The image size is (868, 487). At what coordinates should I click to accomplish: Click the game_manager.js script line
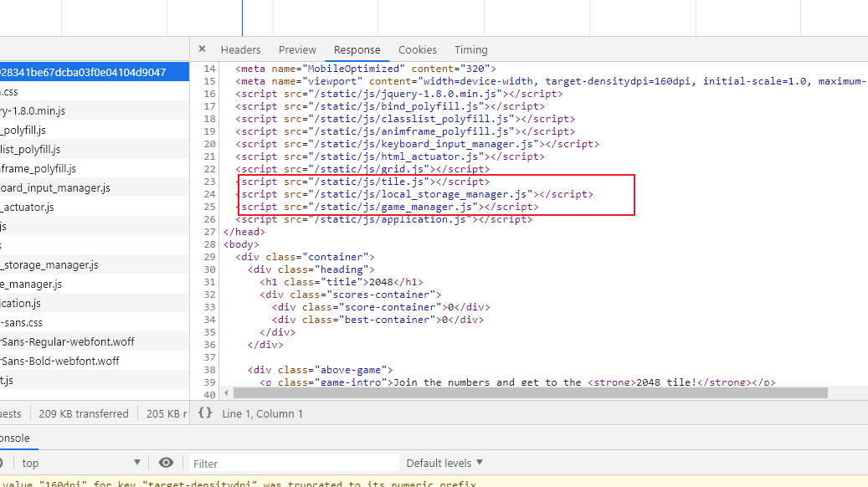387,207
